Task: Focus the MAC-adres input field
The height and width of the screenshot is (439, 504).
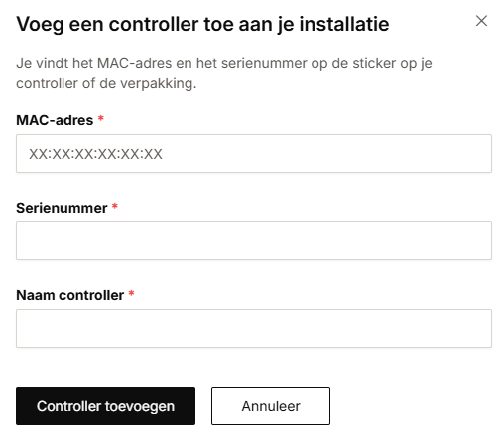Action: (x=254, y=153)
